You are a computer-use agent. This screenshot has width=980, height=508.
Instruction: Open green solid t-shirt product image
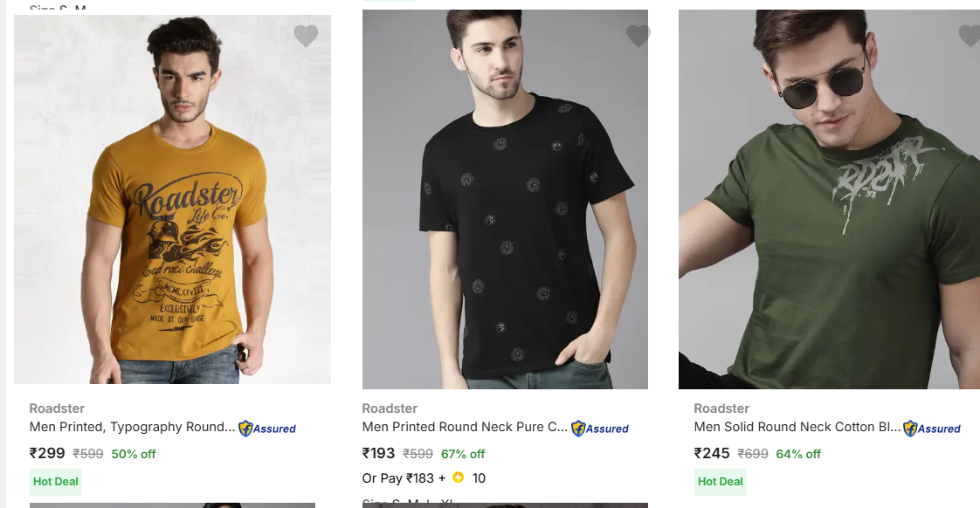[829, 201]
